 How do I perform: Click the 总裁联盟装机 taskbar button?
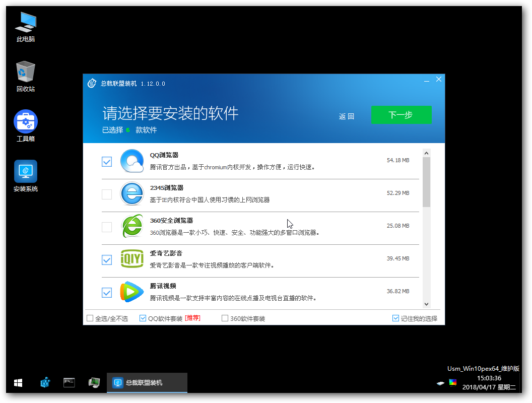pyautogui.click(x=147, y=383)
